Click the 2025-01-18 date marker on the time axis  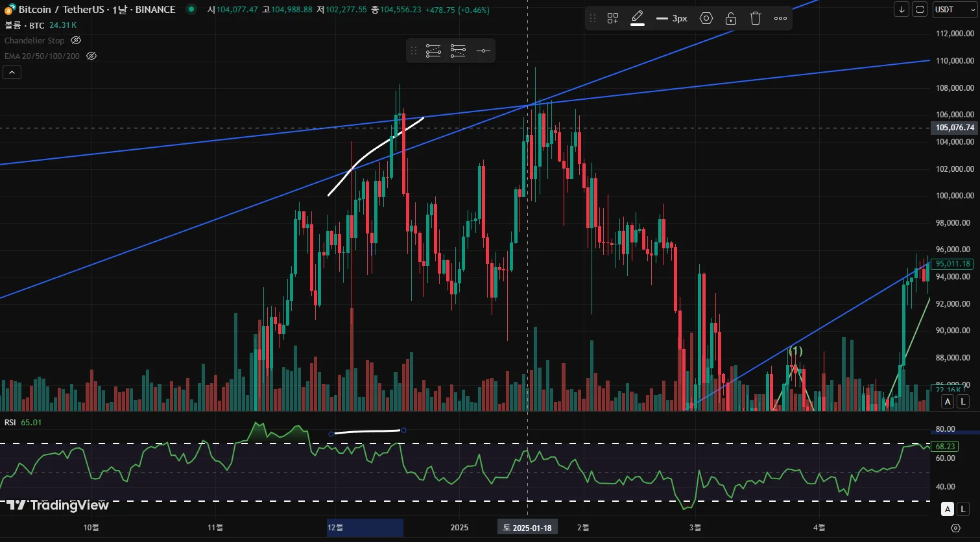coord(527,528)
